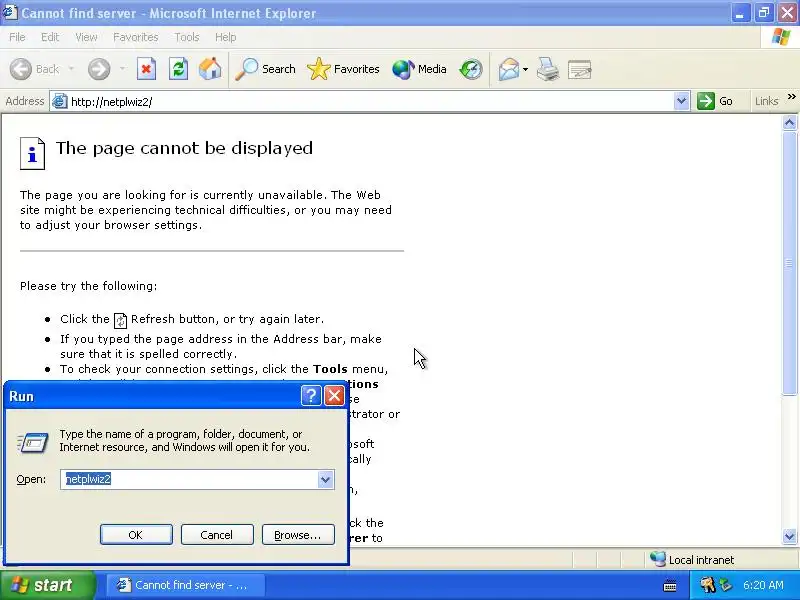Click the heading "The page cannot be displayed"
The height and width of the screenshot is (600, 800).
(x=184, y=148)
